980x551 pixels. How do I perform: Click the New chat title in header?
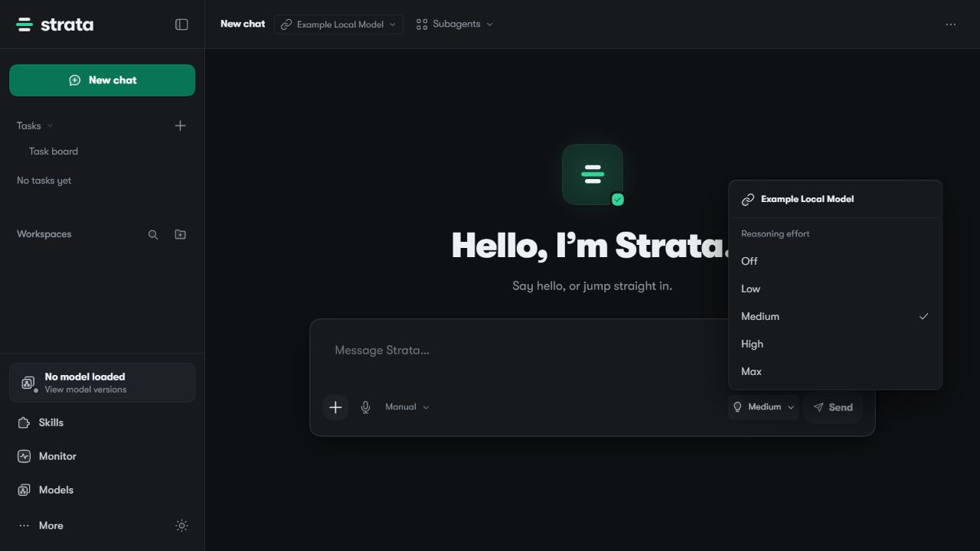(243, 24)
